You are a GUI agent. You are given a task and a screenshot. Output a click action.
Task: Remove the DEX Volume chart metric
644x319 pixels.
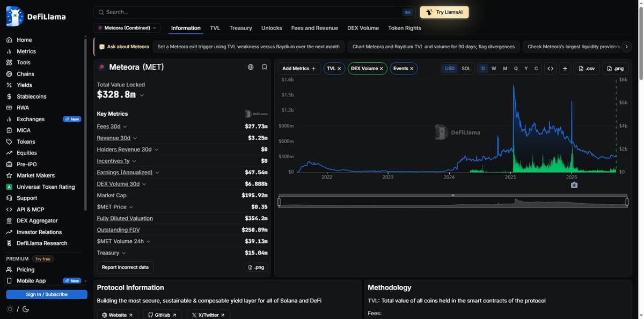pyautogui.click(x=382, y=69)
